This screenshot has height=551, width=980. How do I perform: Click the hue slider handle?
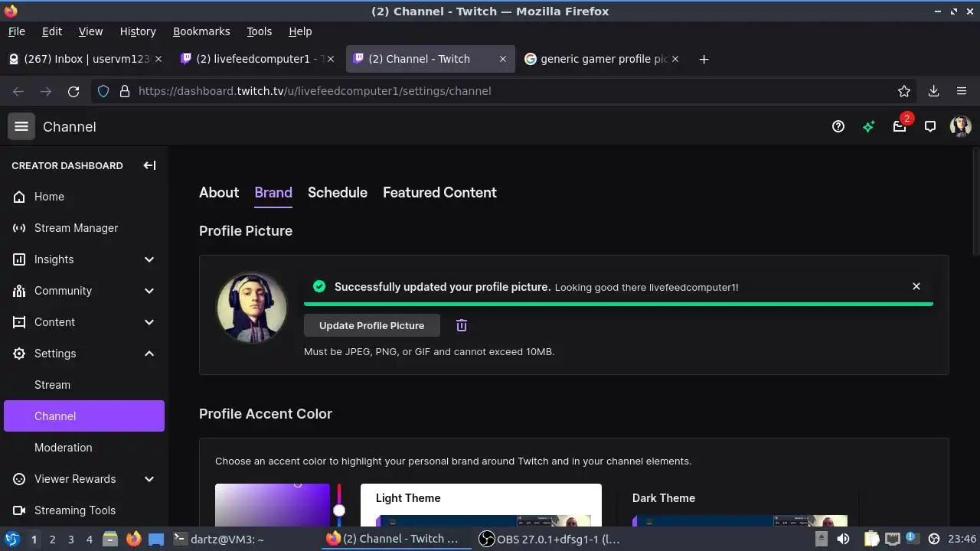pyautogui.click(x=339, y=510)
